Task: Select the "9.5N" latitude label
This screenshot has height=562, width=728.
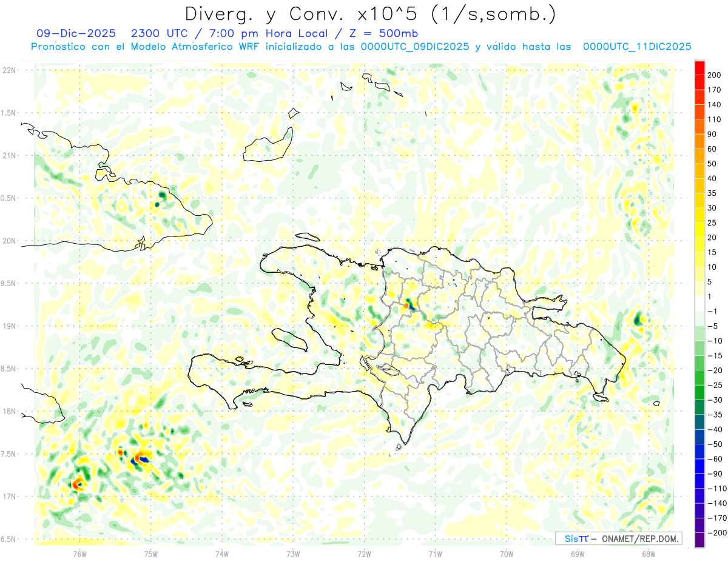Action: click(x=8, y=283)
